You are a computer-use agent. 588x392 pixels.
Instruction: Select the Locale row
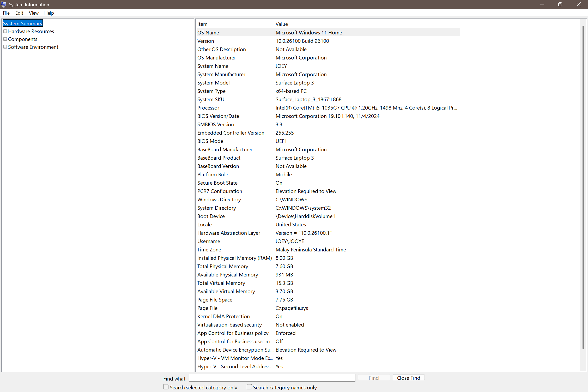point(328,225)
